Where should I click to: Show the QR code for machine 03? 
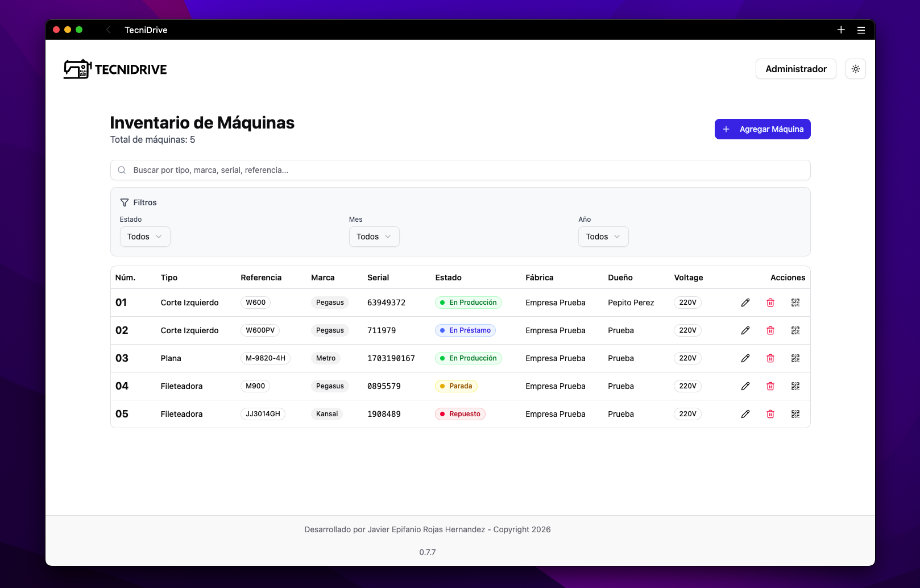point(795,358)
